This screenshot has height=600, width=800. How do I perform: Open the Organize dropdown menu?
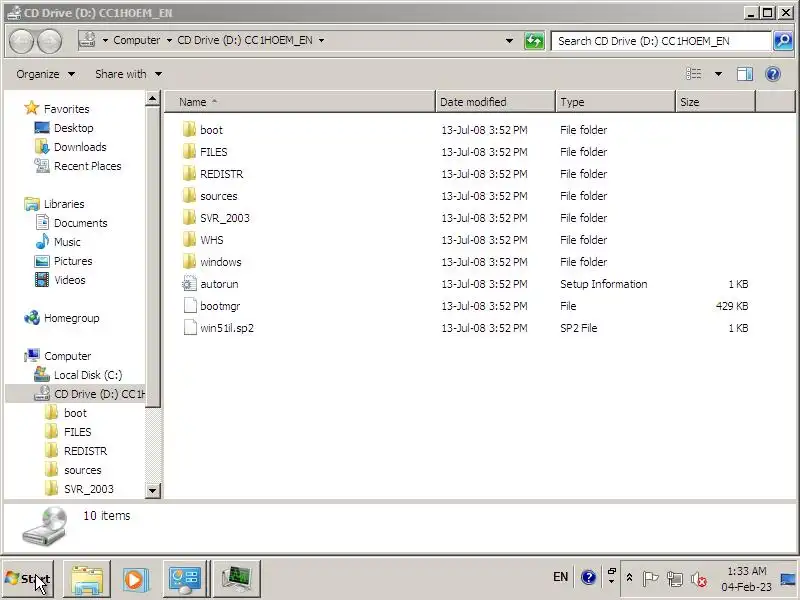[45, 74]
